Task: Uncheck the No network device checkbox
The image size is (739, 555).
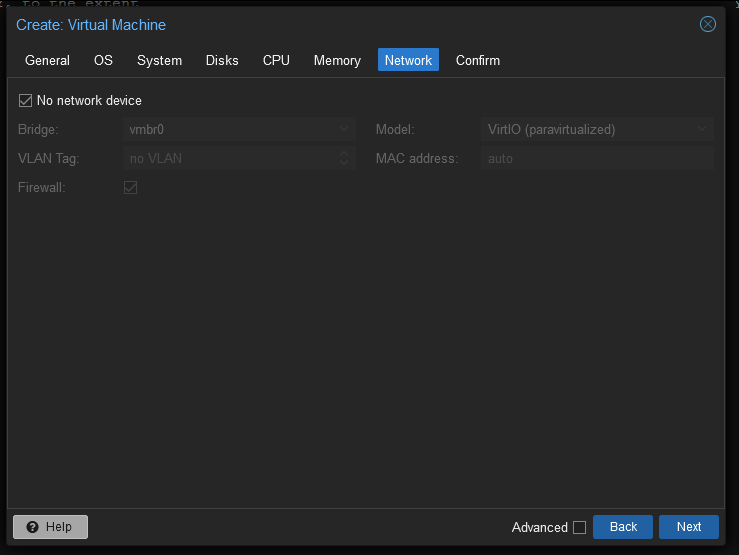Action: tap(26, 100)
